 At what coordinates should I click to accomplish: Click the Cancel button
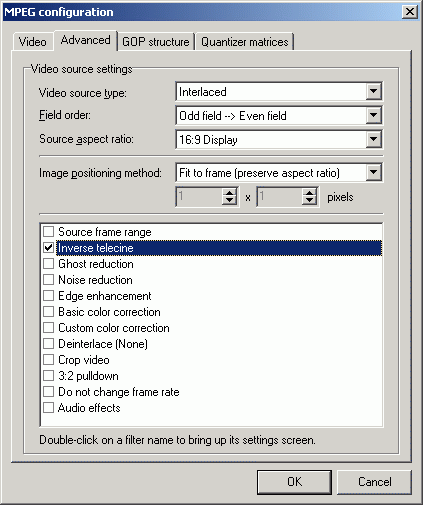click(x=375, y=482)
